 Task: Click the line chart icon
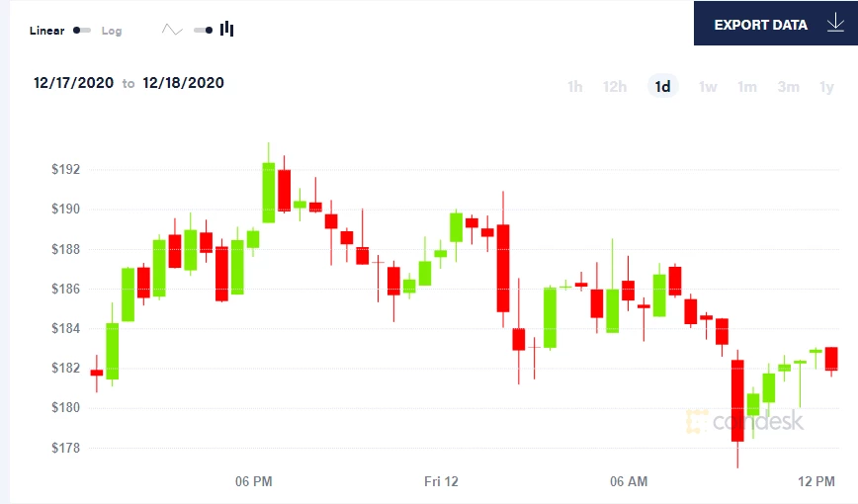tap(172, 30)
